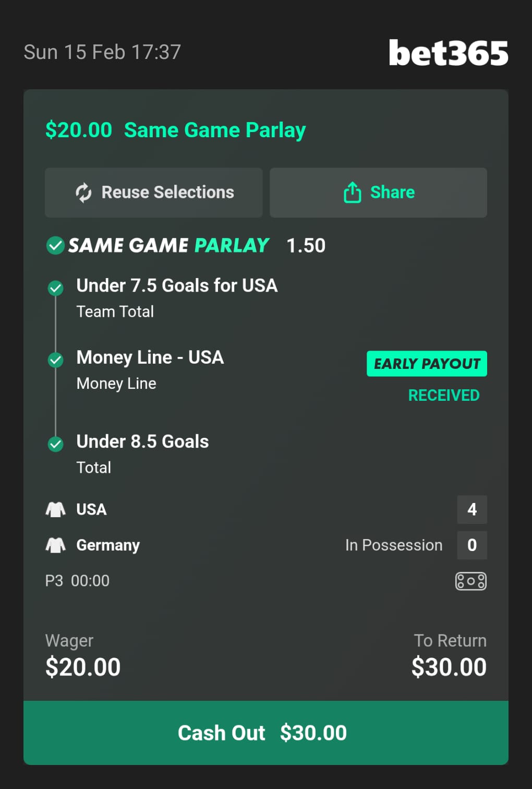Select the Money Line - USA selection
This screenshot has width=532, height=789.
(x=150, y=358)
